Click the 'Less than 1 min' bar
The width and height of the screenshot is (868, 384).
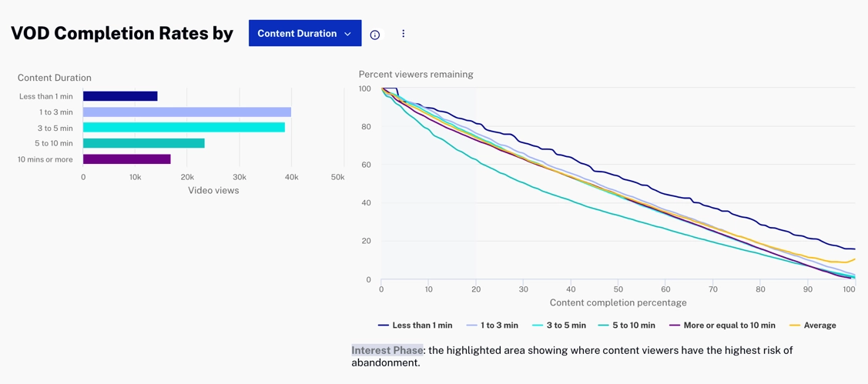click(120, 96)
